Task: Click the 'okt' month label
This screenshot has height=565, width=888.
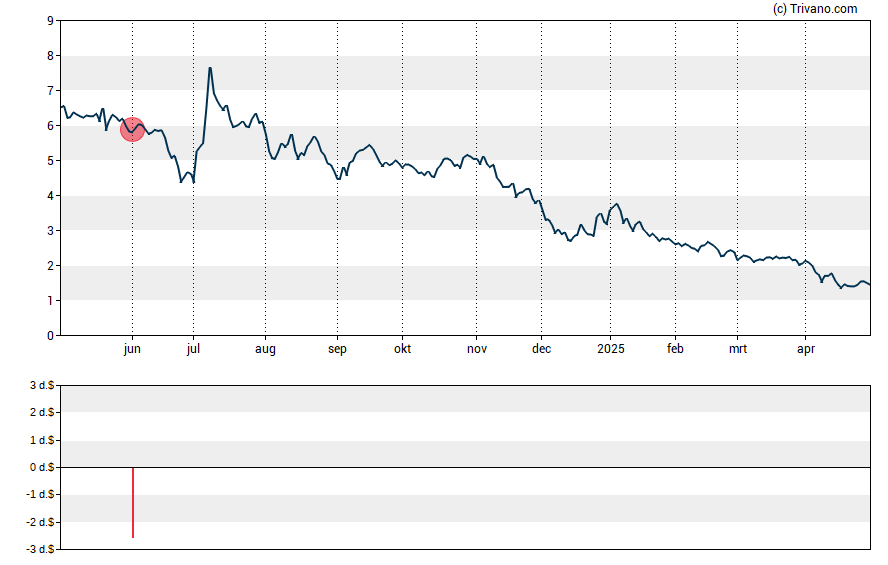Action: click(403, 349)
